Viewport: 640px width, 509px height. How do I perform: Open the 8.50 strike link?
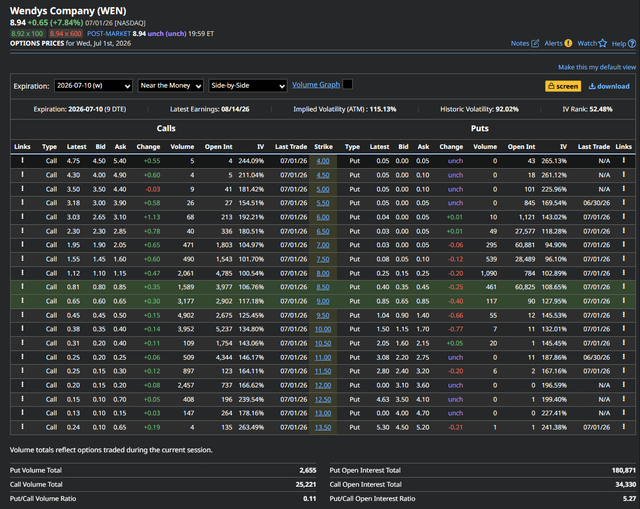click(x=323, y=287)
